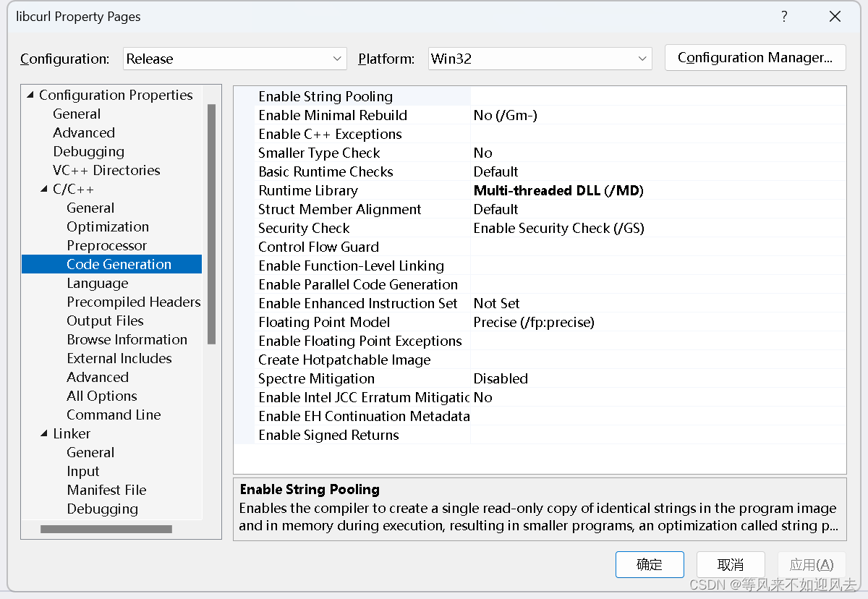
Task: Select General under the C/C++ node
Action: (90, 208)
